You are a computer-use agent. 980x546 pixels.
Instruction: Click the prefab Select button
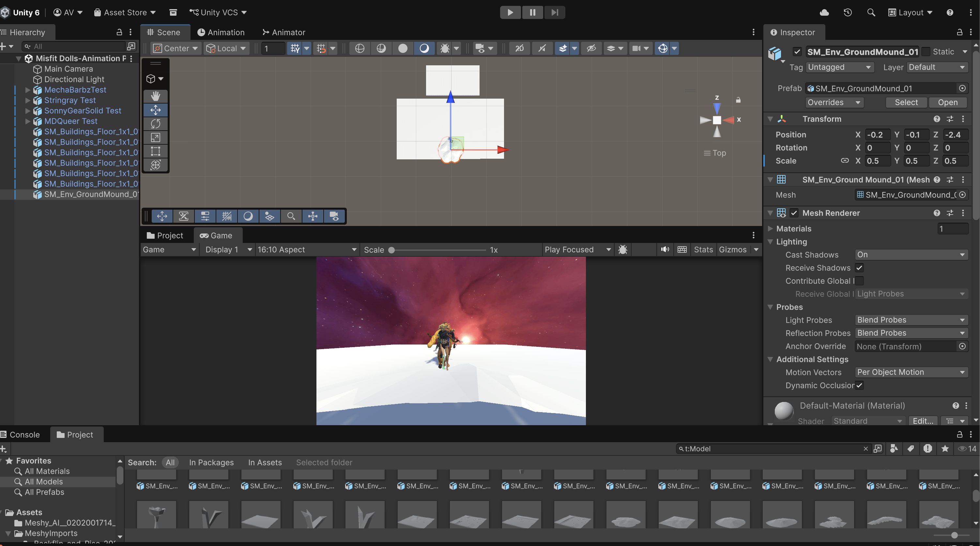906,102
